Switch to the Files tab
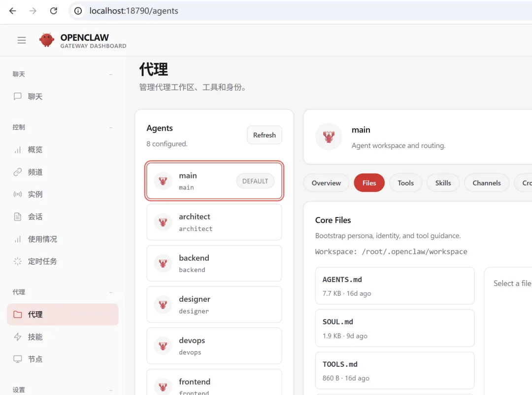This screenshot has height=395, width=532. (x=369, y=183)
